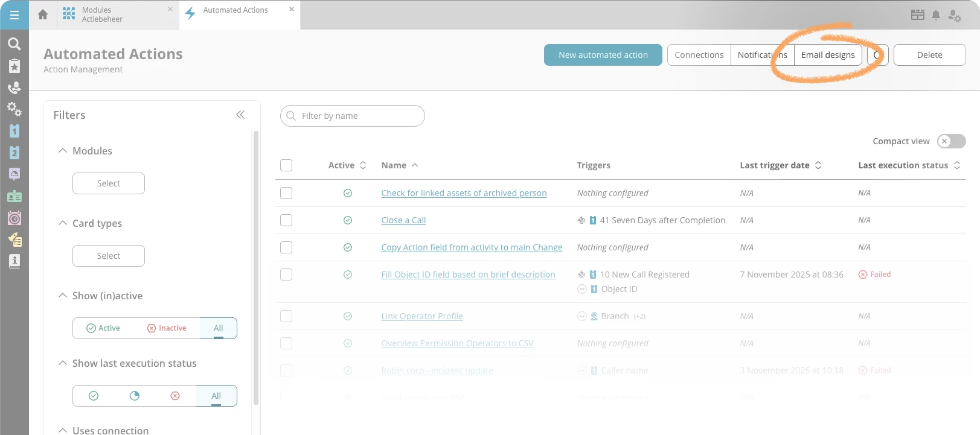Click the Delete button
980x435 pixels.
pos(930,55)
